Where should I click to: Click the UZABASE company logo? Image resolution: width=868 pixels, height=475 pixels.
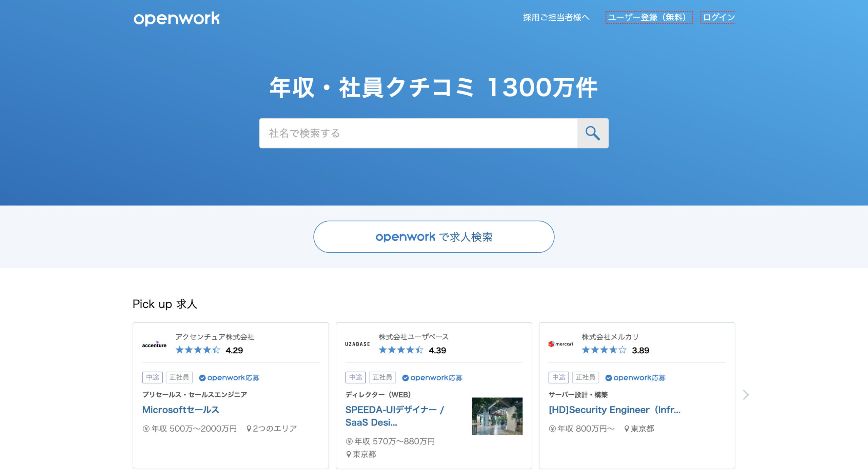click(x=357, y=344)
